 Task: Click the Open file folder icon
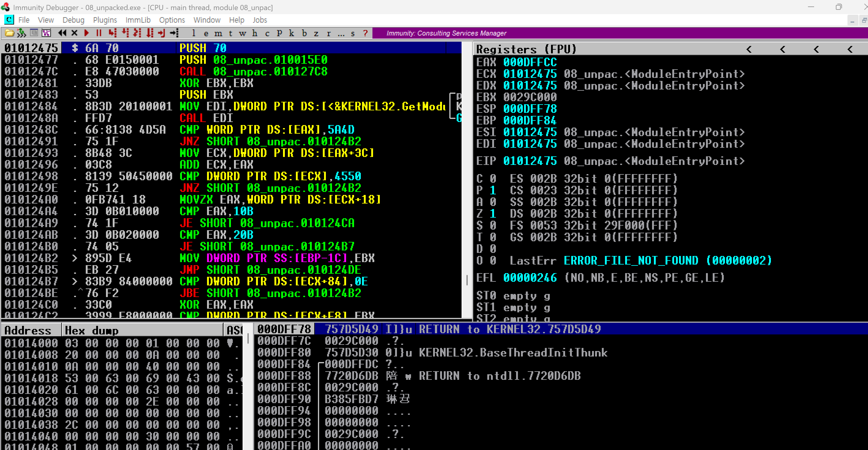[9, 33]
